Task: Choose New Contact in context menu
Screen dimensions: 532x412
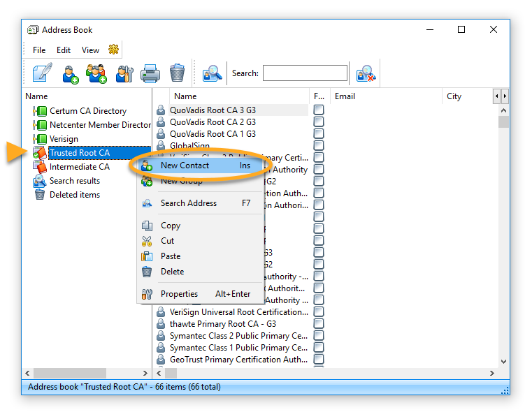Action: (201, 165)
